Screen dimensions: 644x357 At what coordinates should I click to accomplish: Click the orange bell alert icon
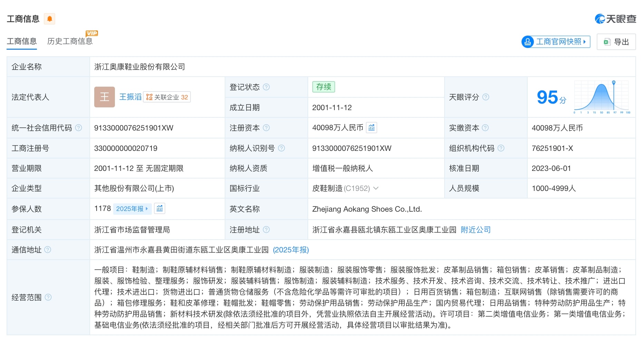[49, 19]
